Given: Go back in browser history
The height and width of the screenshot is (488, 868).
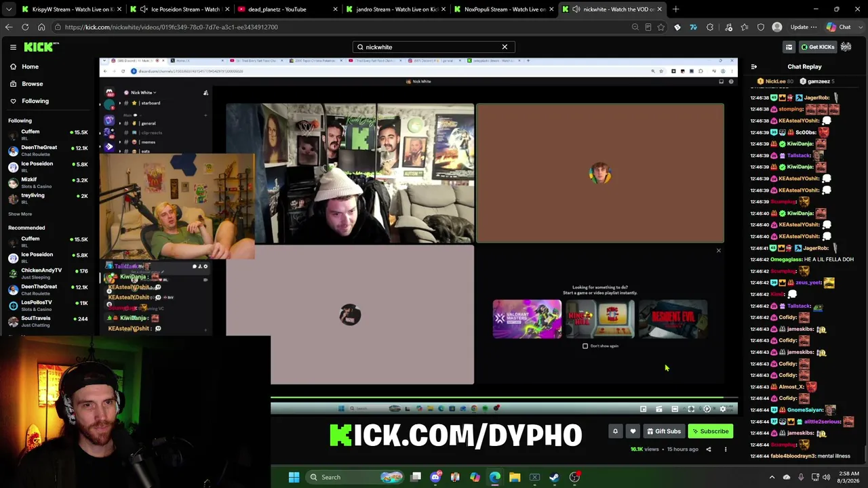Looking at the screenshot, I should 9,27.
